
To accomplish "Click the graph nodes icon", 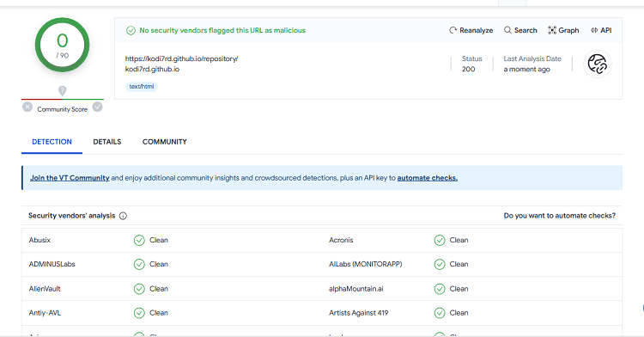I will coord(552,30).
